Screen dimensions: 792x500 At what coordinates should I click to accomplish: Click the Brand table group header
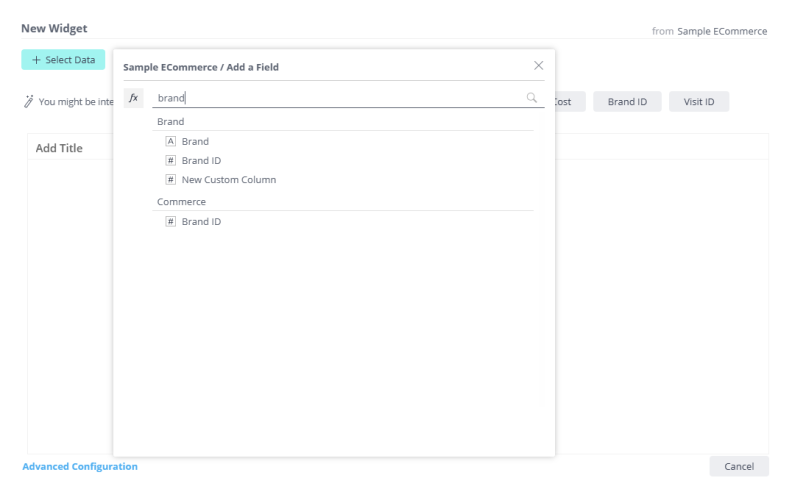171,121
